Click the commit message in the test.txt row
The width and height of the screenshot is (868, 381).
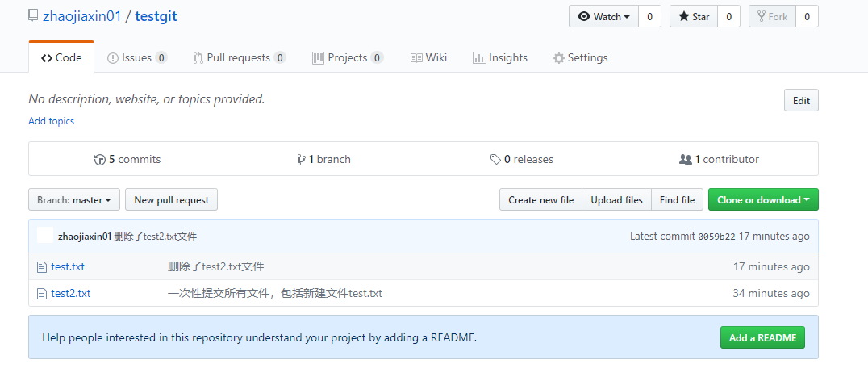point(216,267)
